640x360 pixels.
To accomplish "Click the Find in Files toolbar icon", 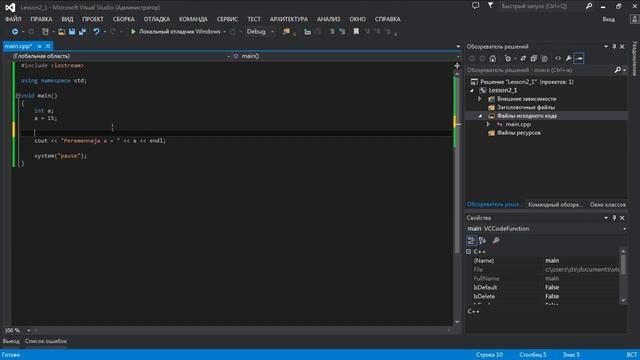I will click(x=286, y=31).
